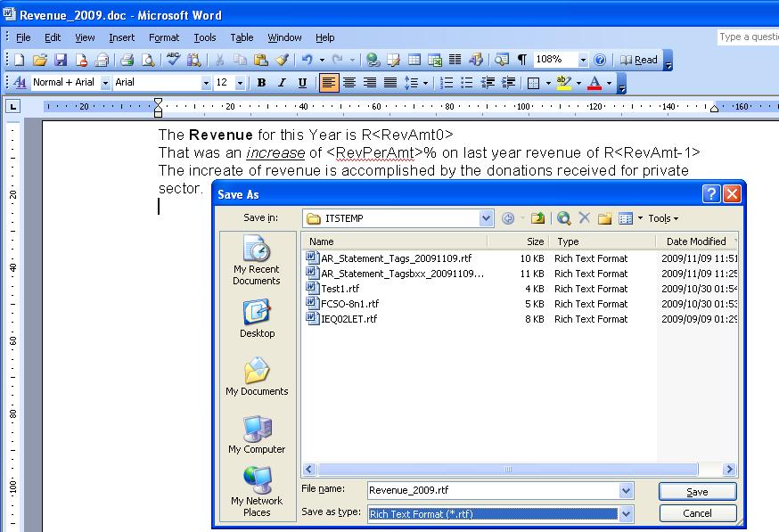Open the Save as type dropdown
This screenshot has width=779, height=532.
pos(624,513)
